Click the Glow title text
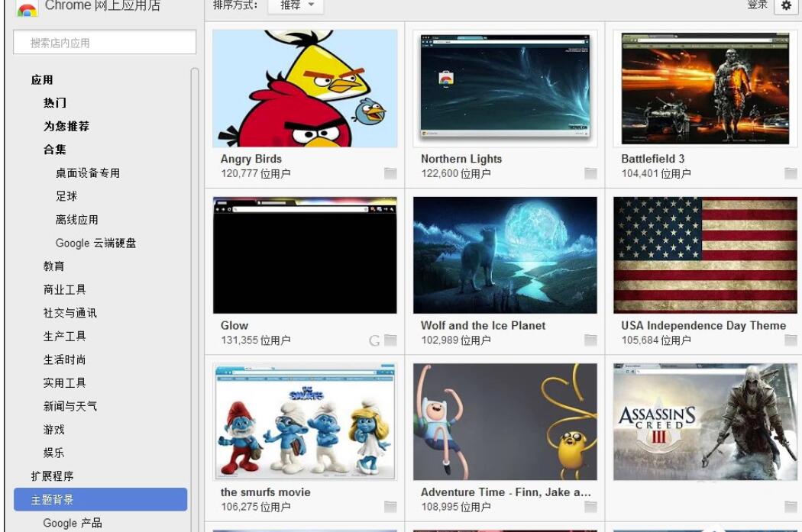Screen dimensions: 802x532 [234, 326]
